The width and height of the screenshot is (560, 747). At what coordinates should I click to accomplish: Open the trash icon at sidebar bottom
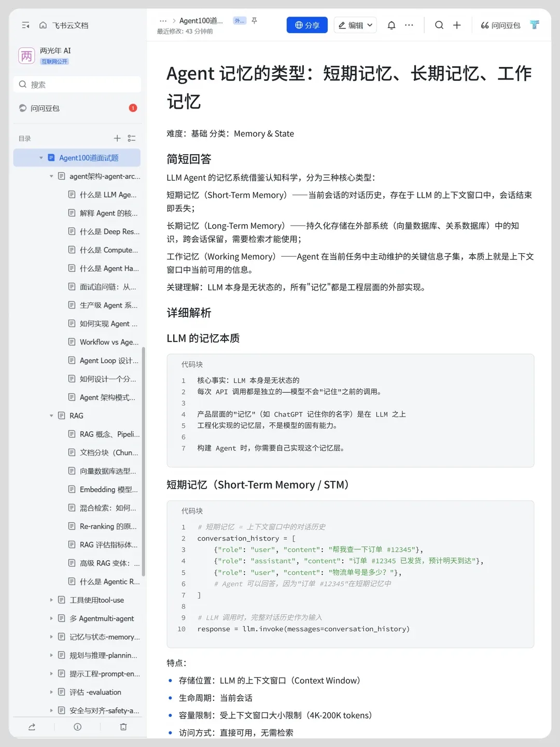click(123, 727)
